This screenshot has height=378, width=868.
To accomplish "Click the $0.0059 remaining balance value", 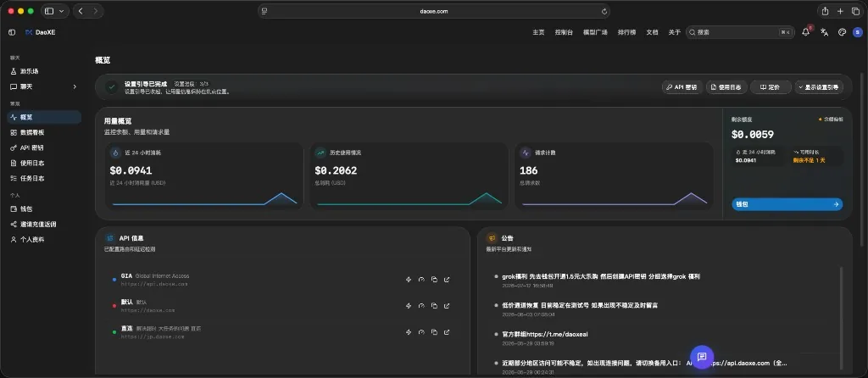I will coord(753,135).
